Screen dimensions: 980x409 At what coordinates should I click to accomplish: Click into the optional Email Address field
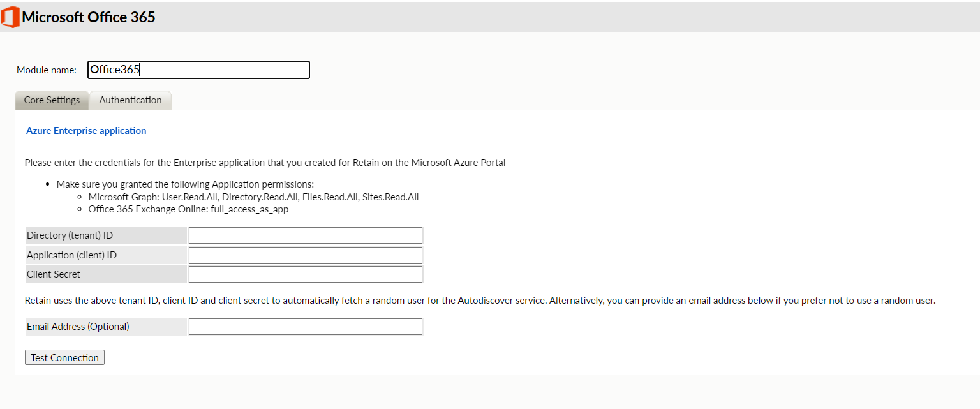coord(305,327)
